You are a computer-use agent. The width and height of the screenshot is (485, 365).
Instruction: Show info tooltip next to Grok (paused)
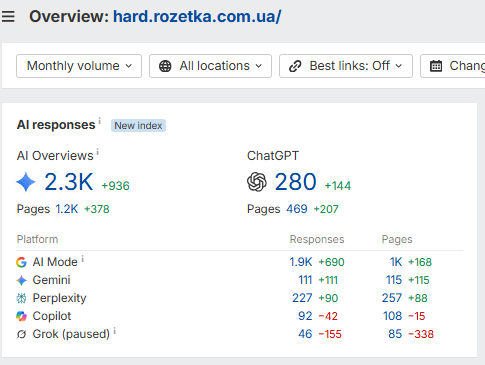(115, 331)
